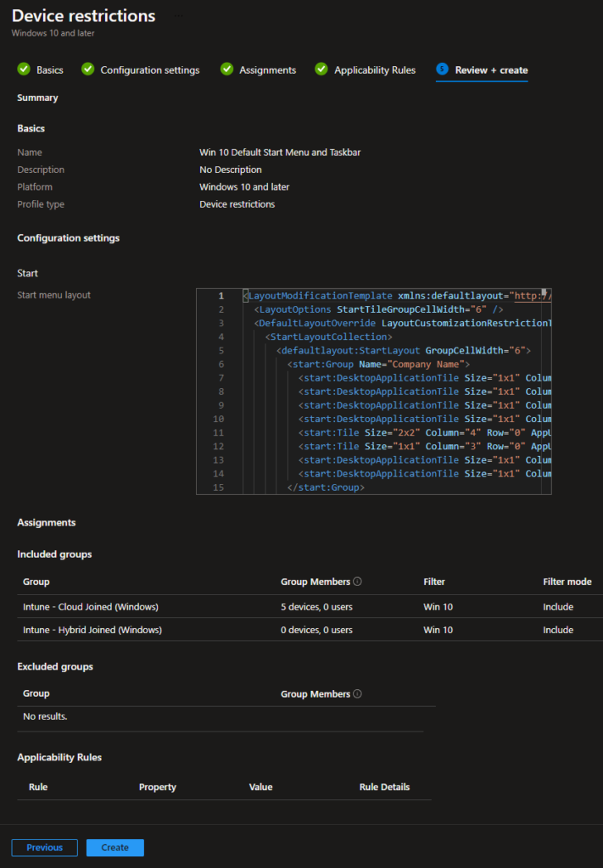Click the checkmark icon on Configuration settings step
This screenshot has height=868, width=603.
87,70
